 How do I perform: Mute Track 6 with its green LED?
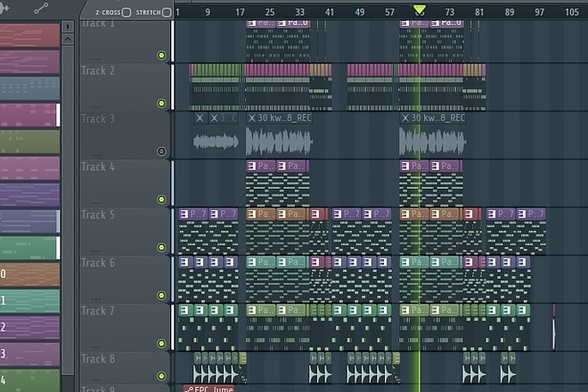coord(161,295)
